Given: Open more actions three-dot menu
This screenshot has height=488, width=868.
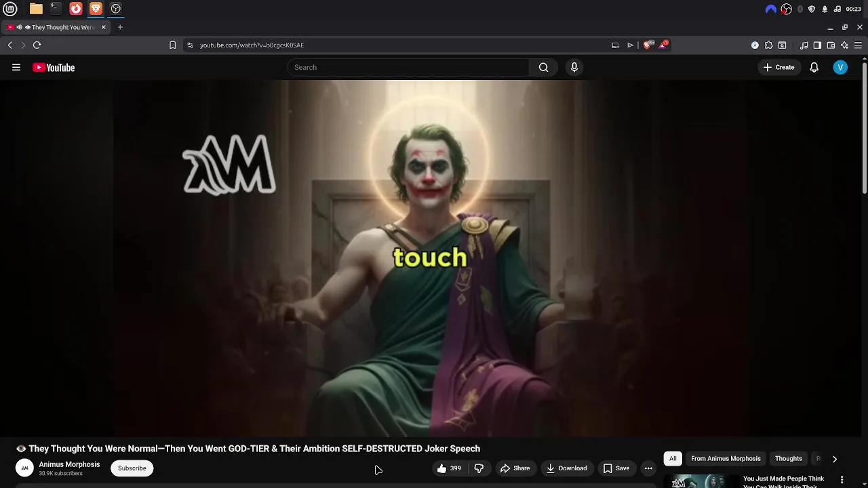Looking at the screenshot, I should pos(648,468).
